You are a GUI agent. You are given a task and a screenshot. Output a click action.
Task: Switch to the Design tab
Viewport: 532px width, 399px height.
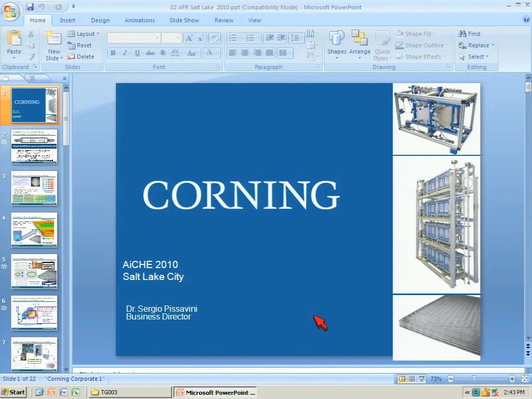[100, 20]
